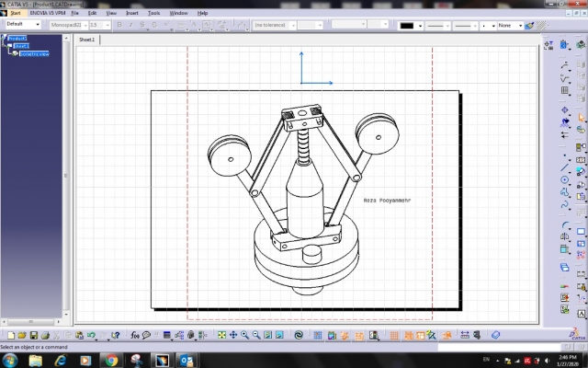Toggle the Sketcher Grid display icon
The width and height of the screenshot is (588, 368).
pyautogui.click(x=317, y=335)
